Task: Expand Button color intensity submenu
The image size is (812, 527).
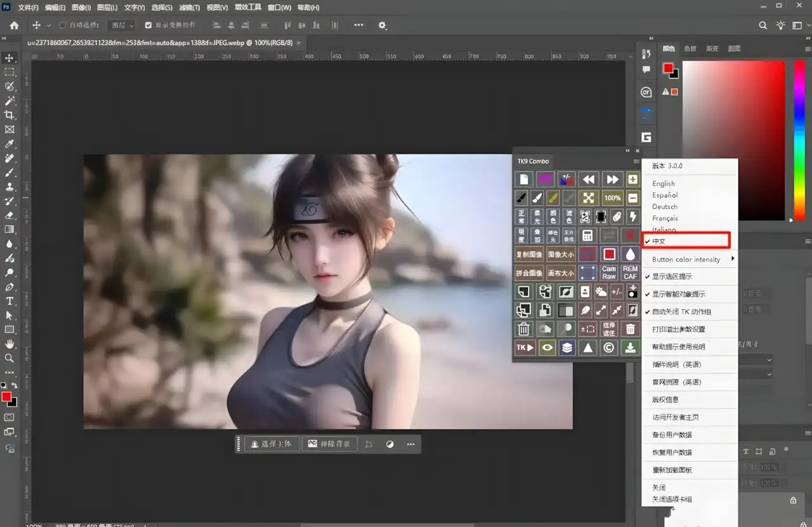Action: [690, 259]
